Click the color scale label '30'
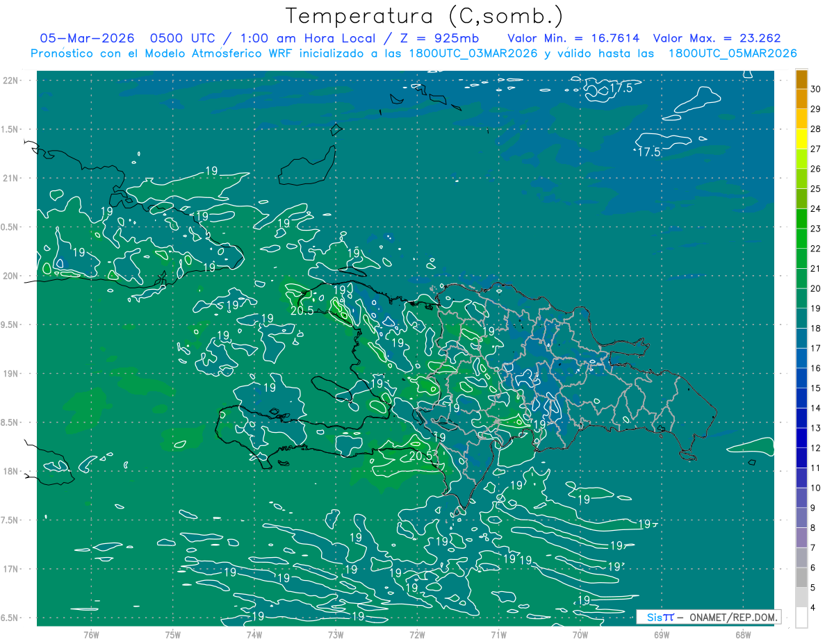The height and width of the screenshot is (644, 834). pos(816,89)
